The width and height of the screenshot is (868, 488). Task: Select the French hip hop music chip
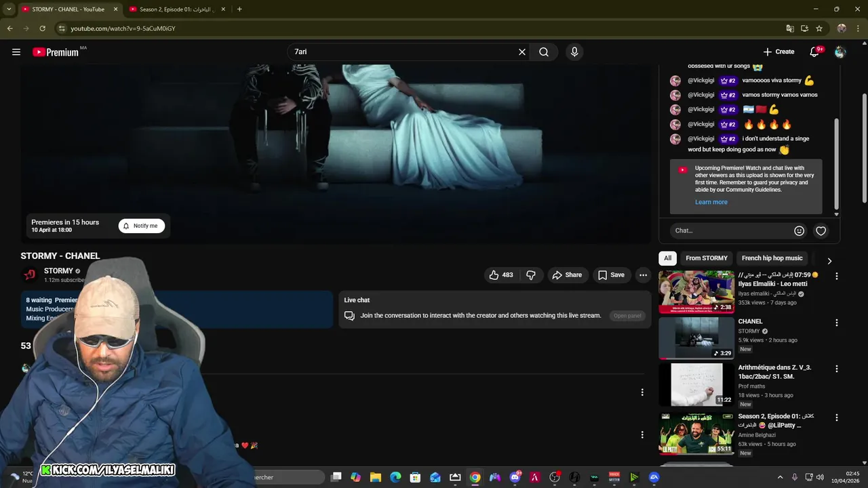[772, 258]
